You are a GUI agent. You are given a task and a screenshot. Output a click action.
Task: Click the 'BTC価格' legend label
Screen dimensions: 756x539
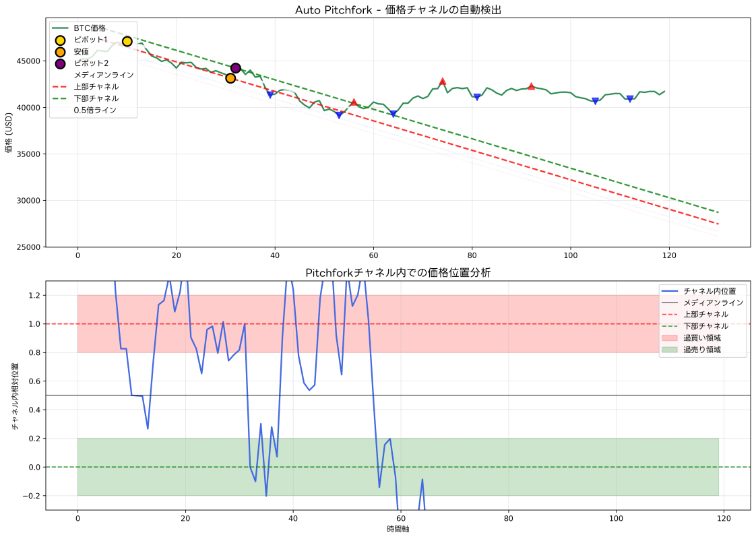click(x=90, y=28)
